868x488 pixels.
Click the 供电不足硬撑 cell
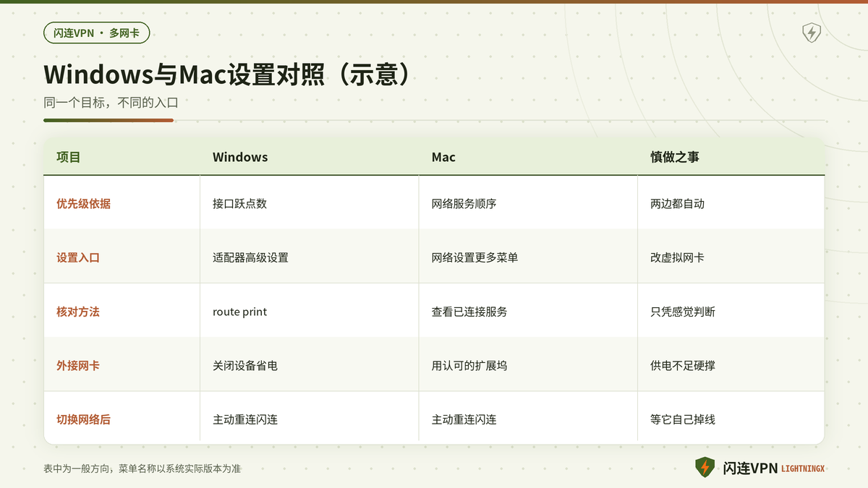click(x=683, y=366)
